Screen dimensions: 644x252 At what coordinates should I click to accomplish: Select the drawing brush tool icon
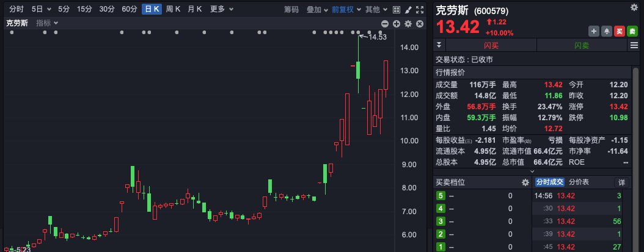click(408, 10)
